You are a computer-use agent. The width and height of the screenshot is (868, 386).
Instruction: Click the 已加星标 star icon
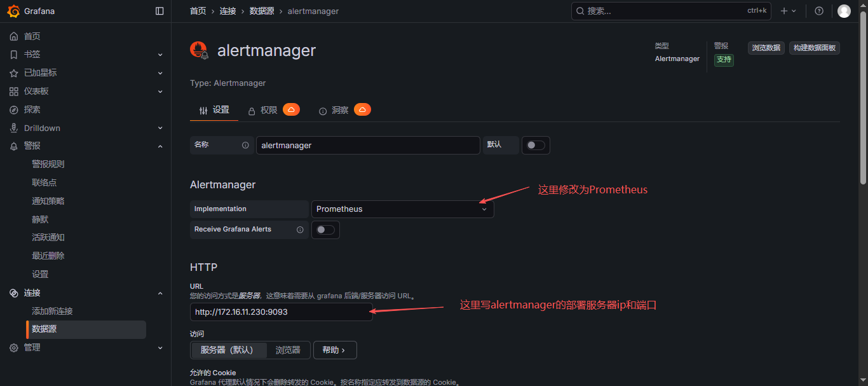tap(14, 73)
